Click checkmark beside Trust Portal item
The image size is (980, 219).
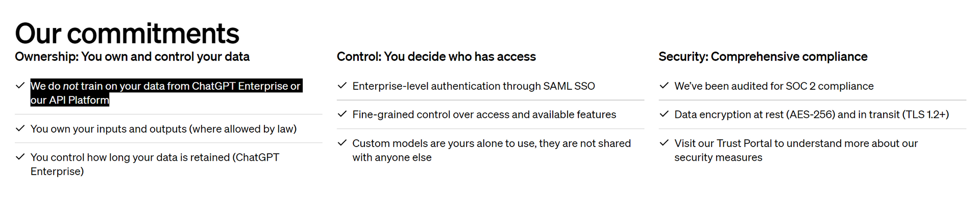tap(664, 142)
